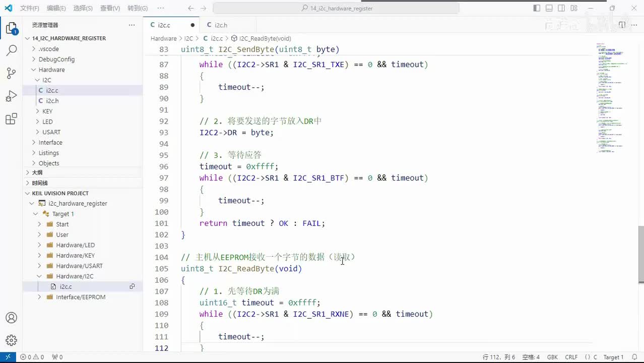Open the 转到(G) menu
Viewport: 644px width, 363px height.
138,8
